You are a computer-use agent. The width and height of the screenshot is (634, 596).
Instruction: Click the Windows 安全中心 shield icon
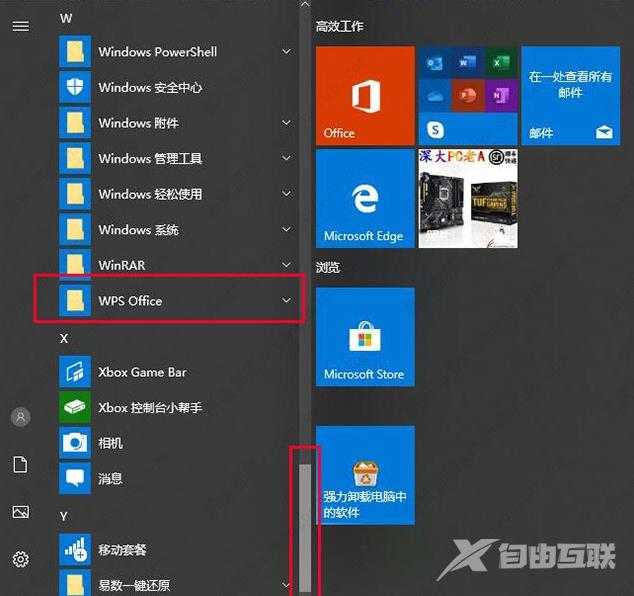coord(75,87)
